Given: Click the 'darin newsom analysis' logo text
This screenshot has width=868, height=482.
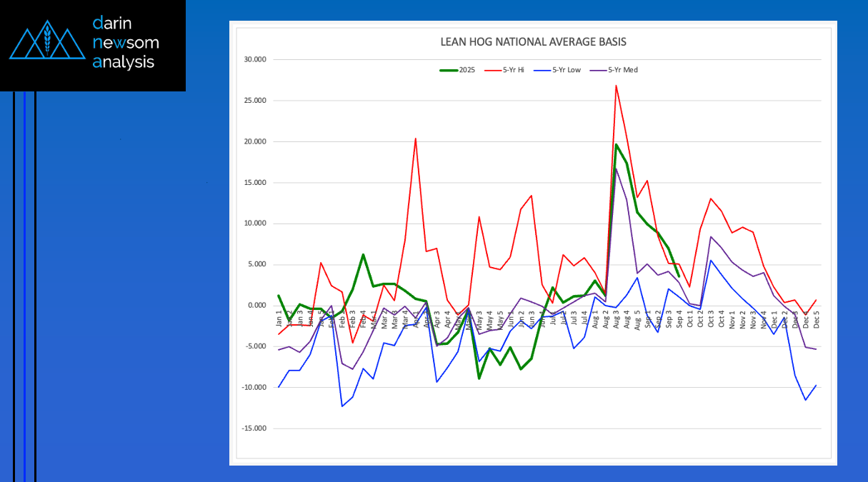Looking at the screenshot, I should [x=124, y=43].
